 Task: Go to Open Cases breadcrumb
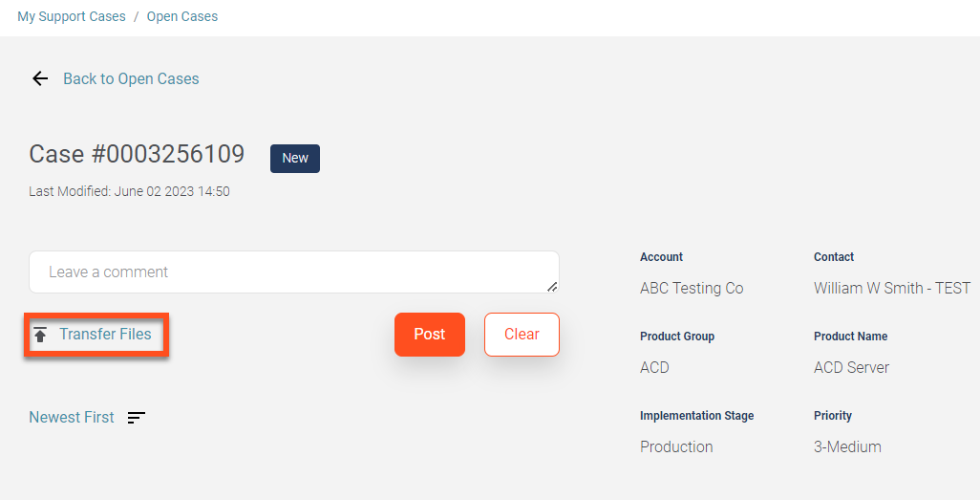click(x=182, y=16)
